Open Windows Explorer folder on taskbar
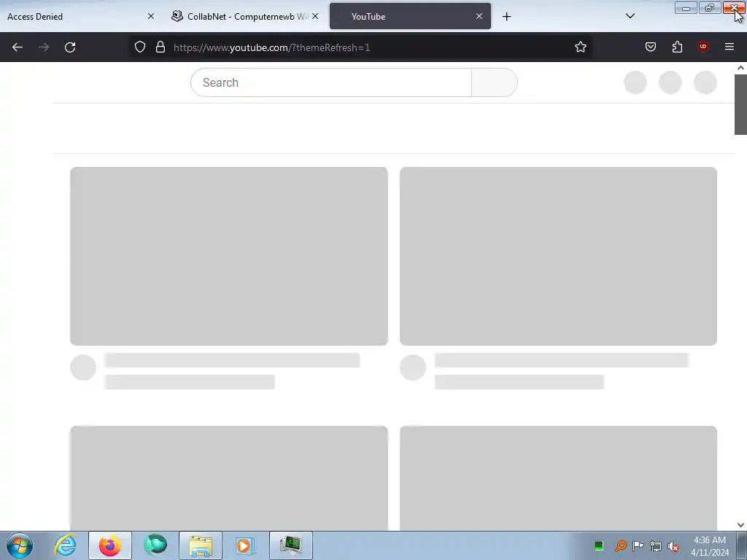This screenshot has width=747, height=560. point(201,545)
